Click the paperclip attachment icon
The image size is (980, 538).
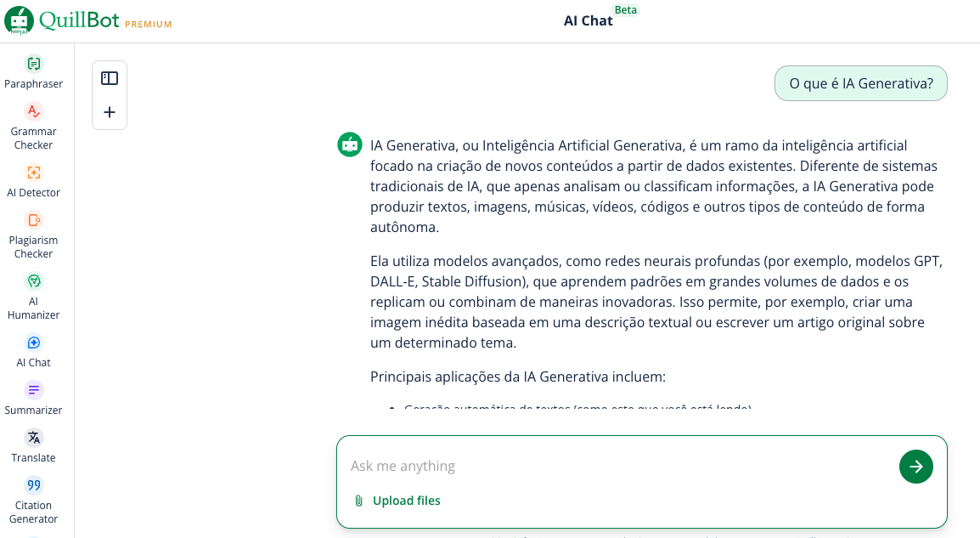click(358, 501)
